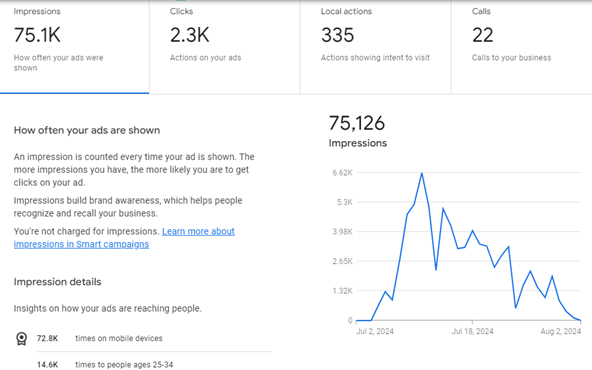This screenshot has height=370, width=592.
Task: Click '14.6K' ages 25-34 value
Action: (x=48, y=365)
